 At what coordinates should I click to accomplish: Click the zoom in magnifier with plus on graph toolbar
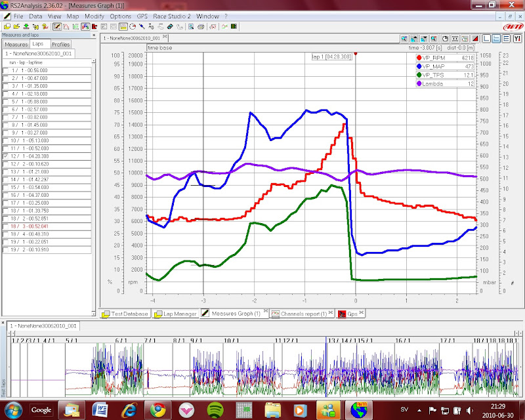click(x=404, y=39)
